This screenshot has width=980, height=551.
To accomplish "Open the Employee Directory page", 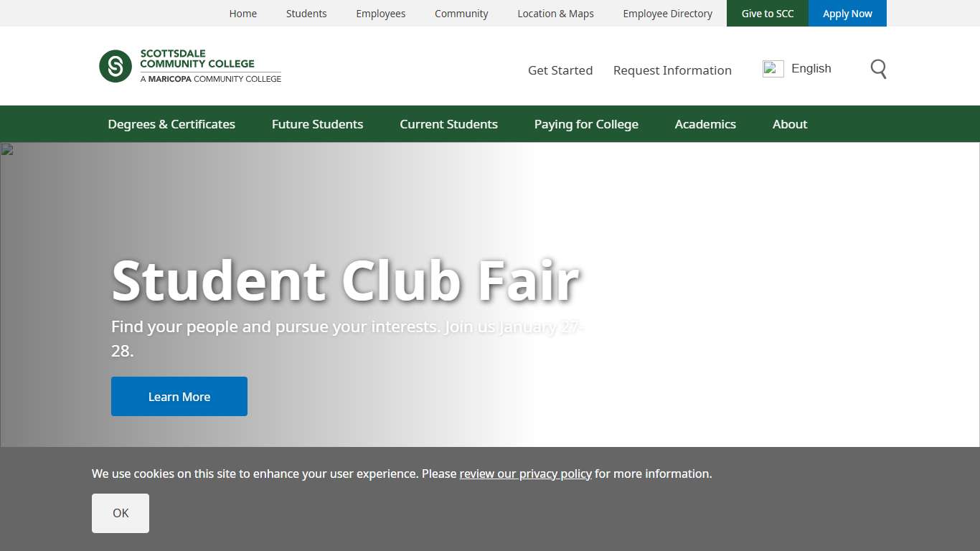I will [x=667, y=13].
